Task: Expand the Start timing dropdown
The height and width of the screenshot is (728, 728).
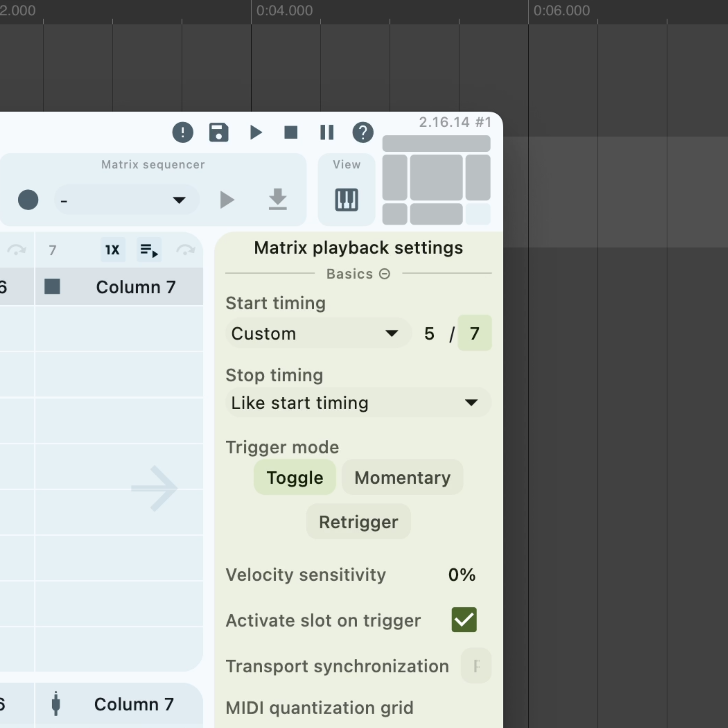Action: (x=313, y=333)
